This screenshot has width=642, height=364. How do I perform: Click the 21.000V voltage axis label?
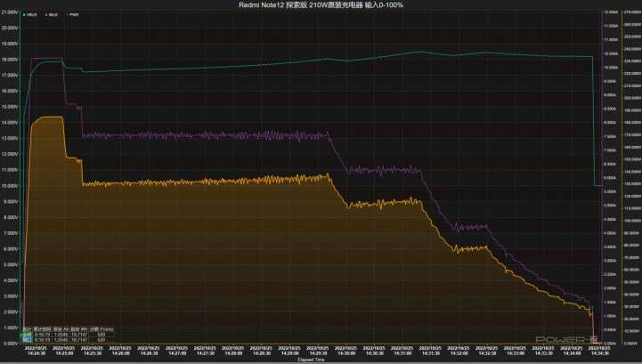point(11,12)
